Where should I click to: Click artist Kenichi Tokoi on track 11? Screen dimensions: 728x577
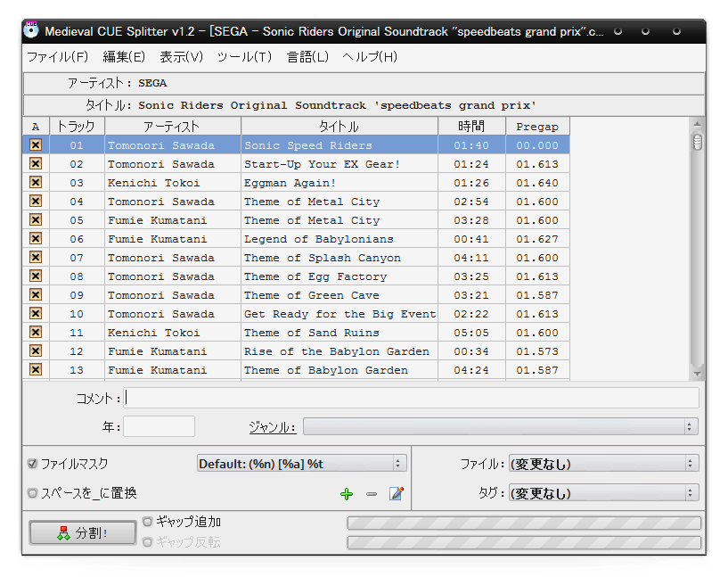point(153,333)
